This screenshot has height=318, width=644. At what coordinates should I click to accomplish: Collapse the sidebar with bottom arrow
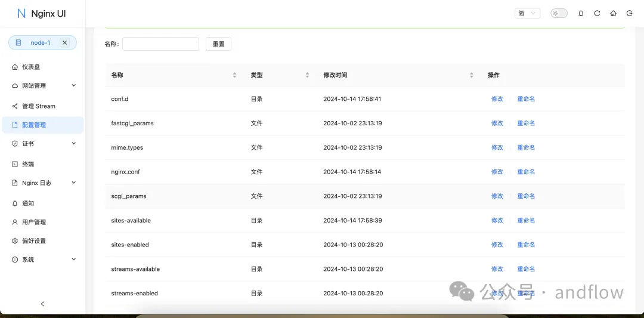[42, 304]
